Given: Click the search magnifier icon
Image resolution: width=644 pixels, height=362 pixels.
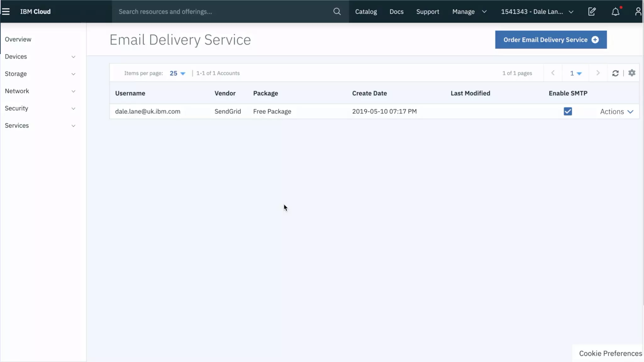Looking at the screenshot, I should [337, 12].
